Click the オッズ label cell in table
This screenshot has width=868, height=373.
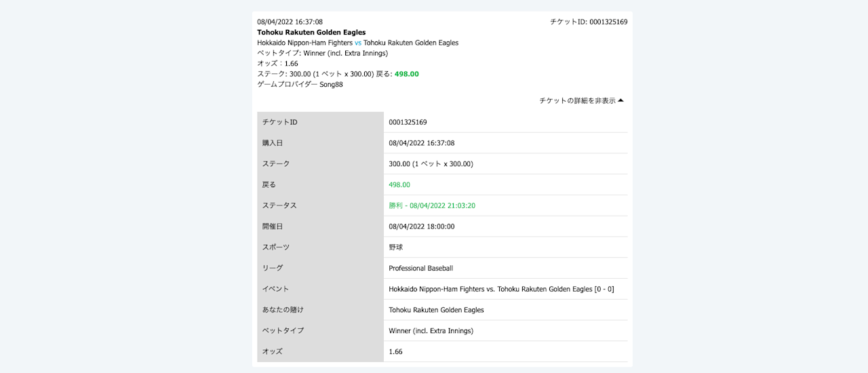(320, 352)
